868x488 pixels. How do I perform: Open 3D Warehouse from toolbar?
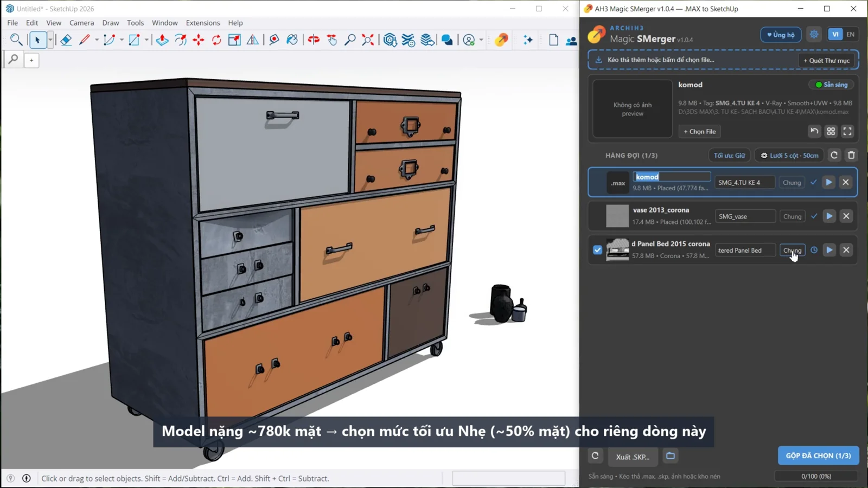(390, 40)
